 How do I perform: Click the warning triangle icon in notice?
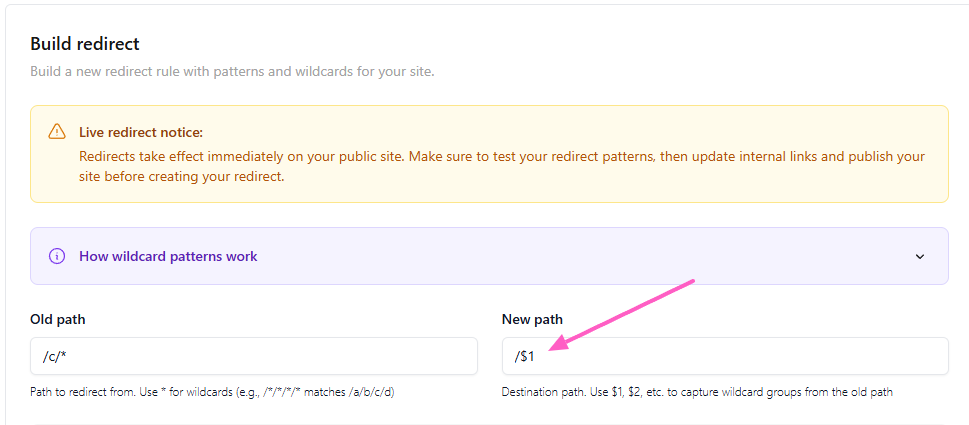click(x=57, y=132)
